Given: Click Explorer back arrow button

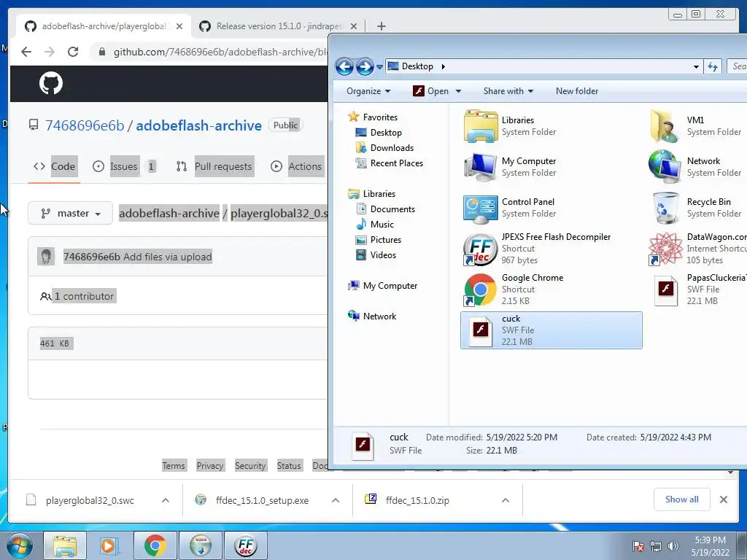Looking at the screenshot, I should click(x=344, y=66).
